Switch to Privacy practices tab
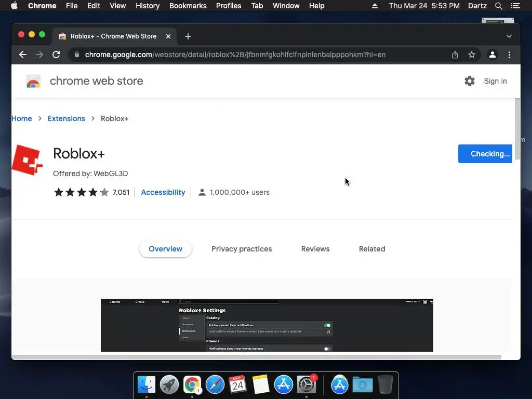This screenshot has width=532, height=399. [x=242, y=249]
